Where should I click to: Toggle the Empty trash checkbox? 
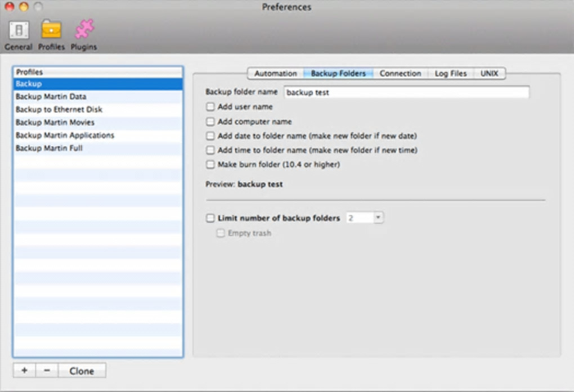221,233
